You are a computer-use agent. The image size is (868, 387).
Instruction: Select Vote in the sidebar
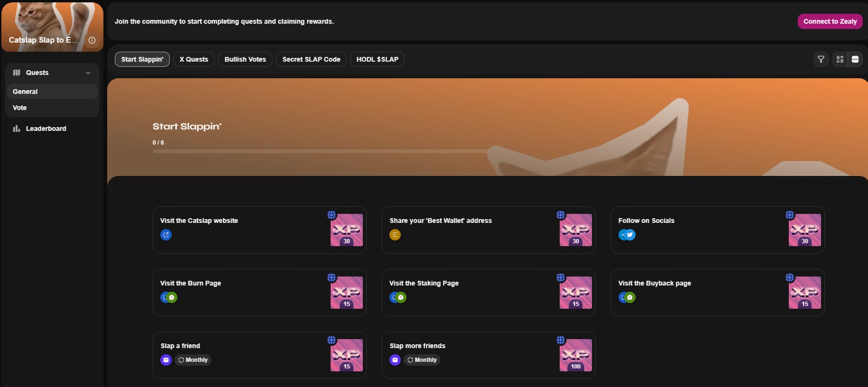coord(52,108)
